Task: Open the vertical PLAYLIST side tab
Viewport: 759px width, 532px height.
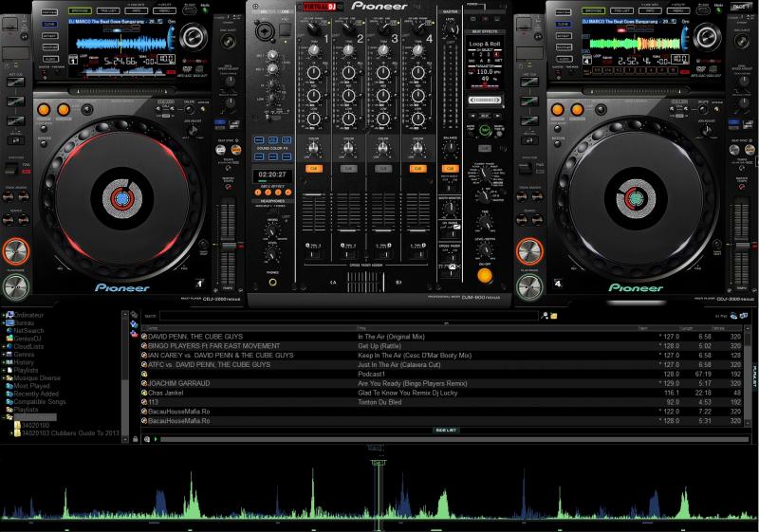Action: 754,376
